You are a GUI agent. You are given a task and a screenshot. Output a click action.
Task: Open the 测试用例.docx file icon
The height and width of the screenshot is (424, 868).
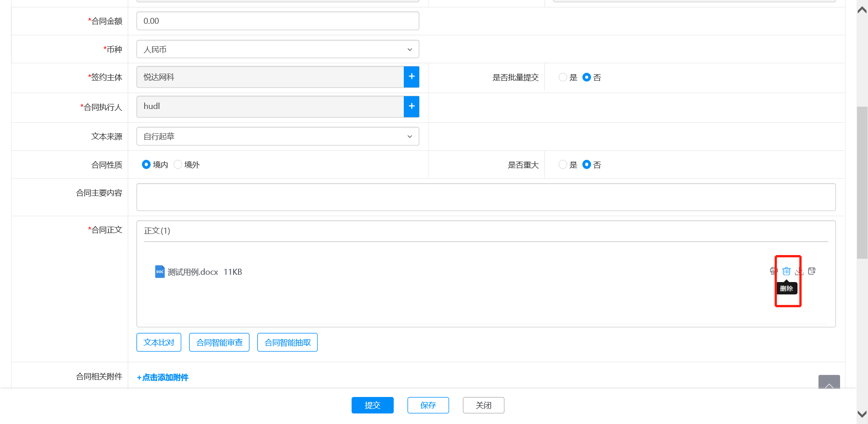point(160,272)
